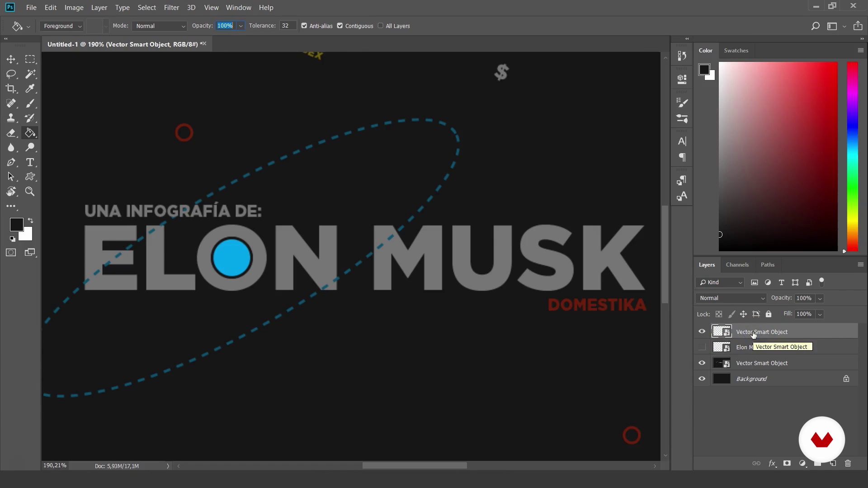This screenshot has width=868, height=488.
Task: Select the Clone Stamp tool
Action: (x=11, y=118)
